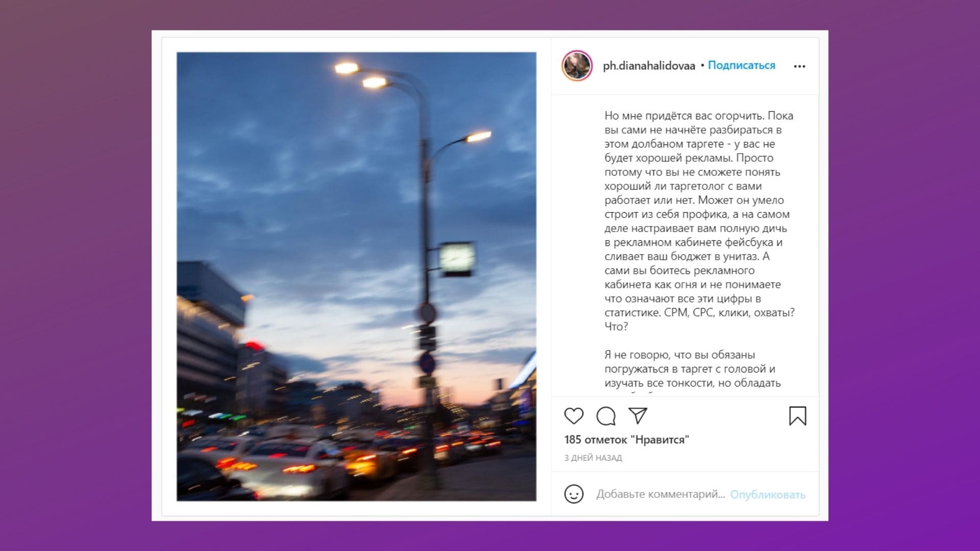The width and height of the screenshot is (980, 551).
Task: Follow the account via Подписаться
Action: point(741,65)
